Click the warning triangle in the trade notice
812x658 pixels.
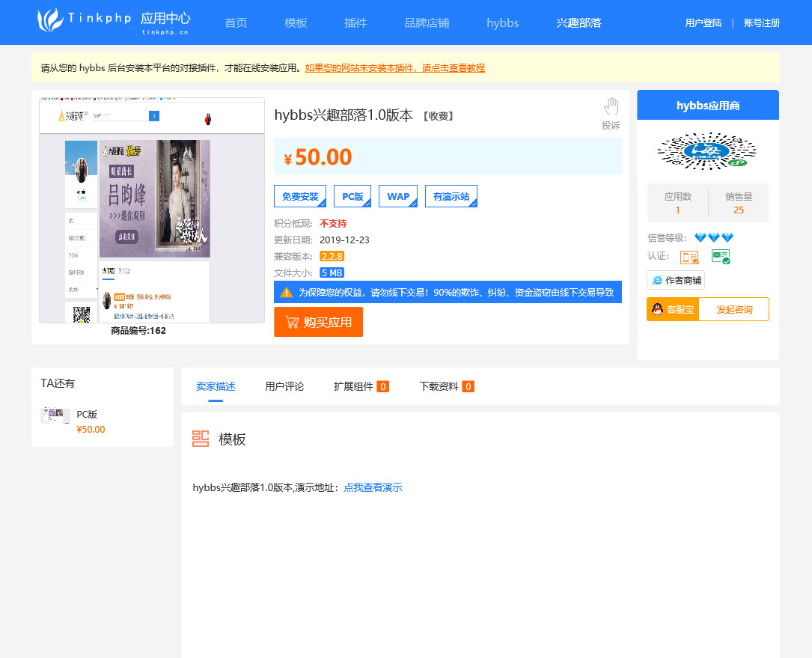tap(285, 292)
